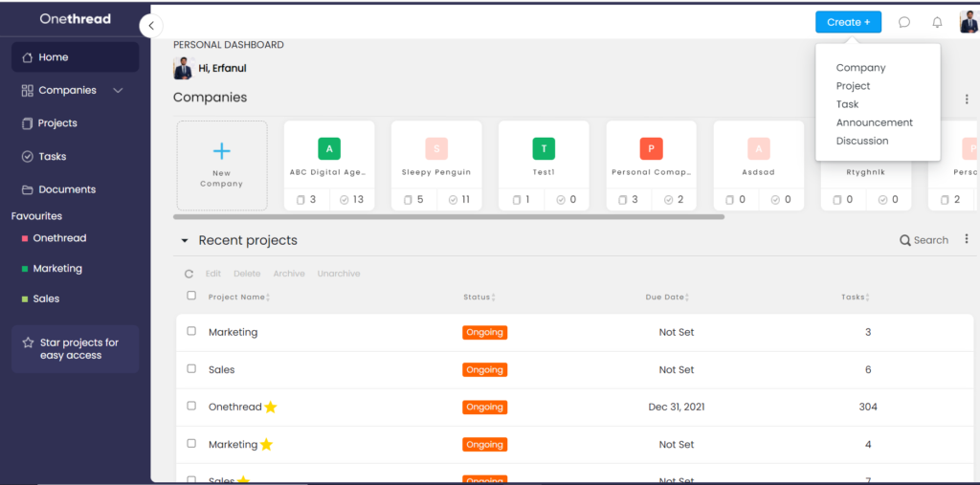980x485 pixels.
Task: Collapse the sidebar with the arrow button
Action: pyautogui.click(x=150, y=26)
